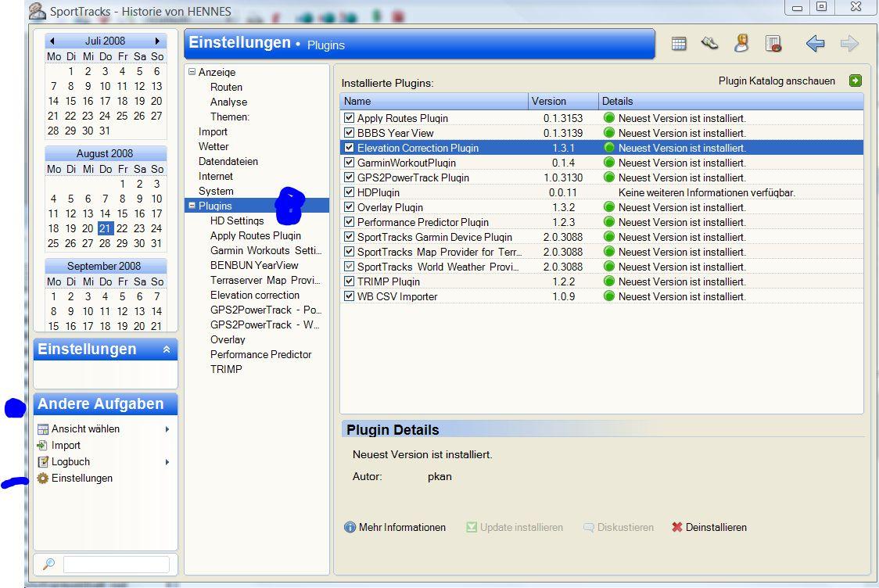
Task: Go to previous month in calendar
Action: [52, 41]
